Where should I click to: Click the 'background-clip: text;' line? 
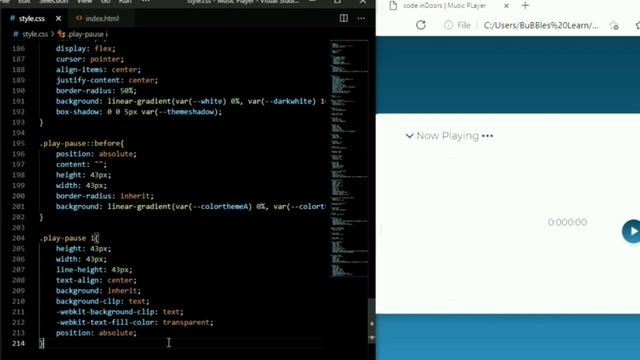pos(102,301)
